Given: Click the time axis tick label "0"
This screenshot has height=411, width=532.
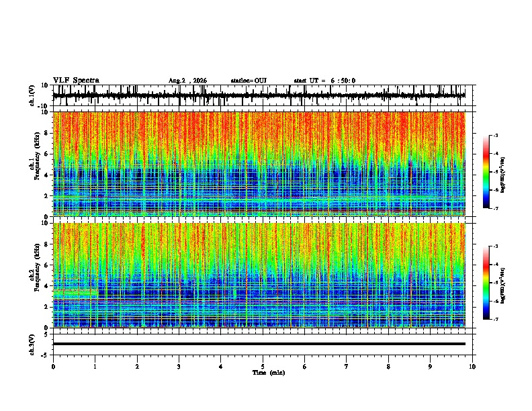Looking at the screenshot, I should pyautogui.click(x=53, y=367).
